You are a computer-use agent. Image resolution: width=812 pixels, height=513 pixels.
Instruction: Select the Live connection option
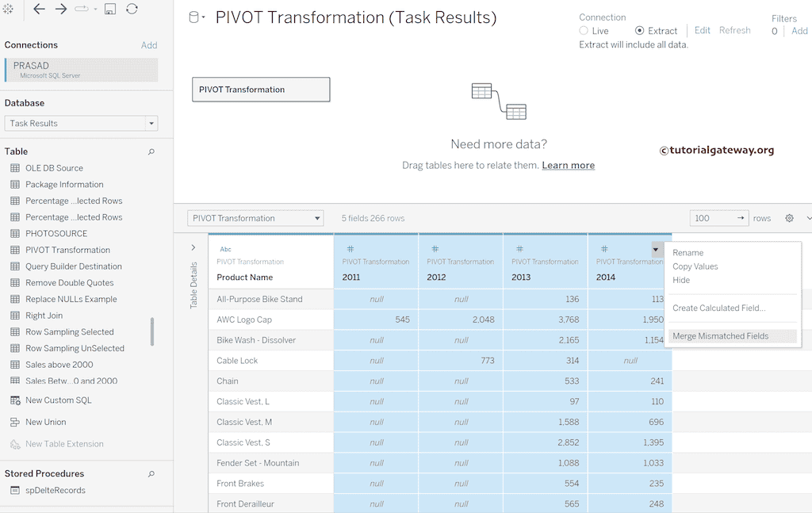(584, 31)
